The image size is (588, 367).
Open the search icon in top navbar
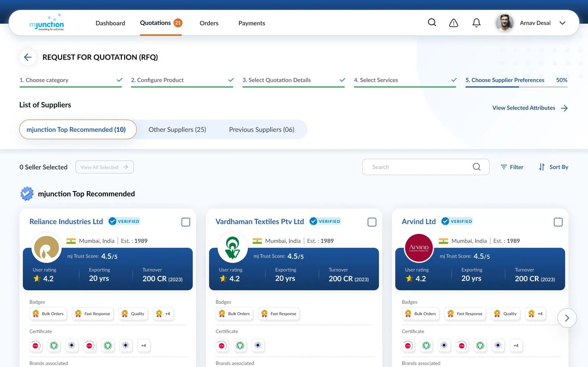pos(432,23)
